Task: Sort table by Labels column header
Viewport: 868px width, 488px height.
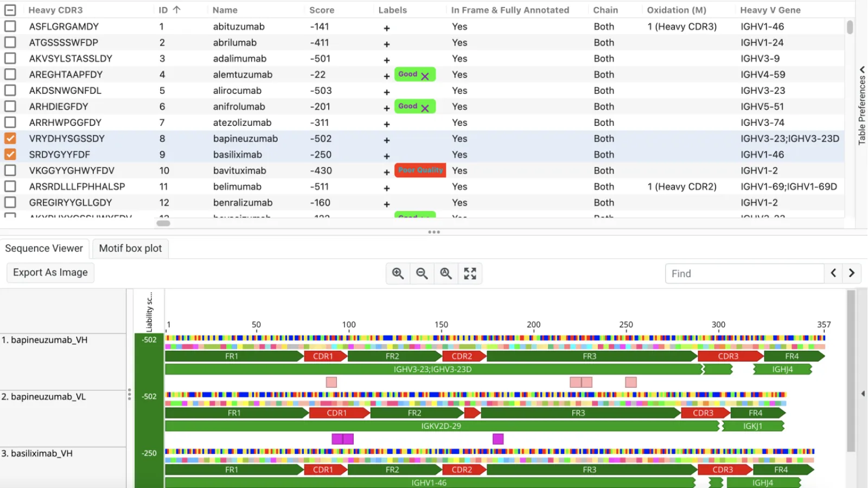Action: [393, 10]
